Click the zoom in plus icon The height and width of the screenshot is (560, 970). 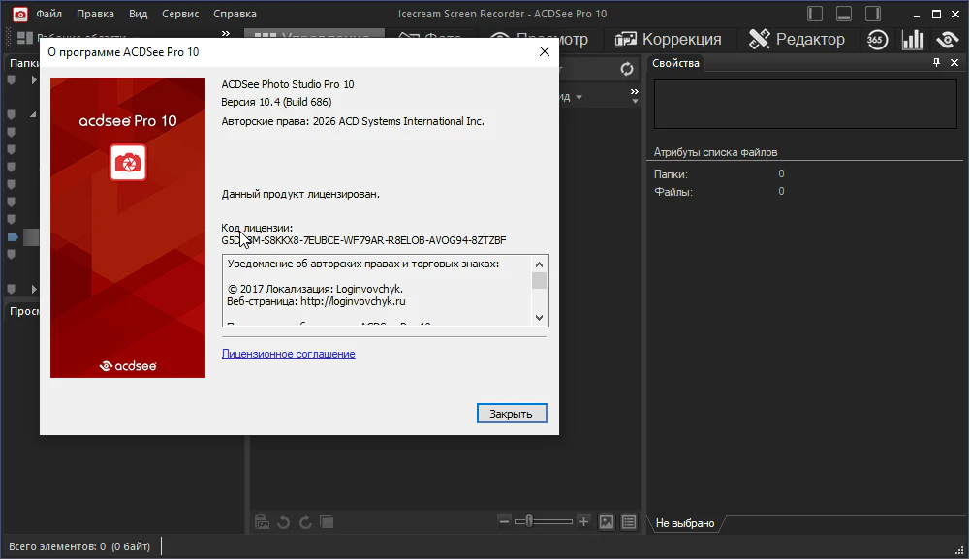[x=583, y=522]
